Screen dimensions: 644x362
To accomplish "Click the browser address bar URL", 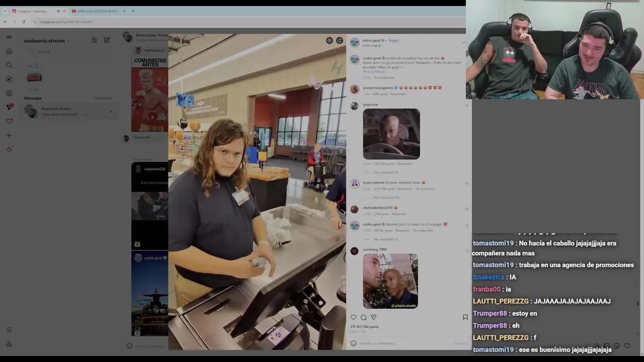I will tap(66, 22).
